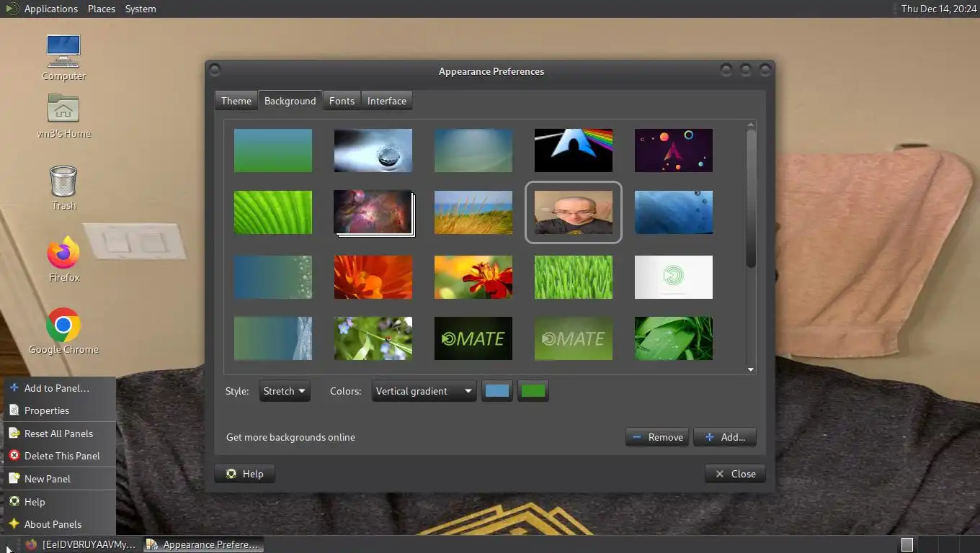Click the Remove background button

click(x=657, y=437)
